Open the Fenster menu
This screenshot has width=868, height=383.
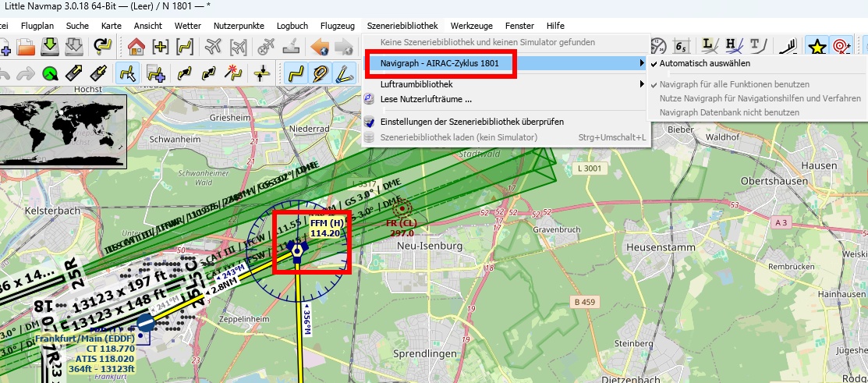(x=519, y=26)
